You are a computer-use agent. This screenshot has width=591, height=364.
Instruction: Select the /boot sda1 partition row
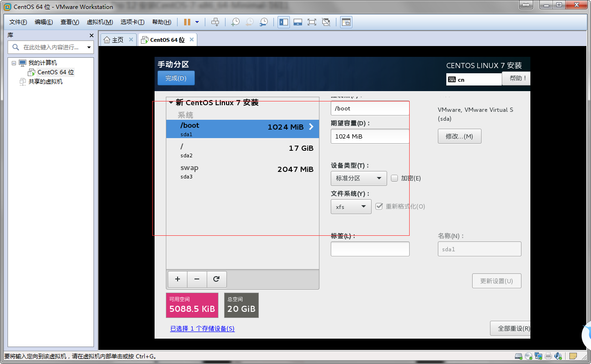tap(242, 129)
